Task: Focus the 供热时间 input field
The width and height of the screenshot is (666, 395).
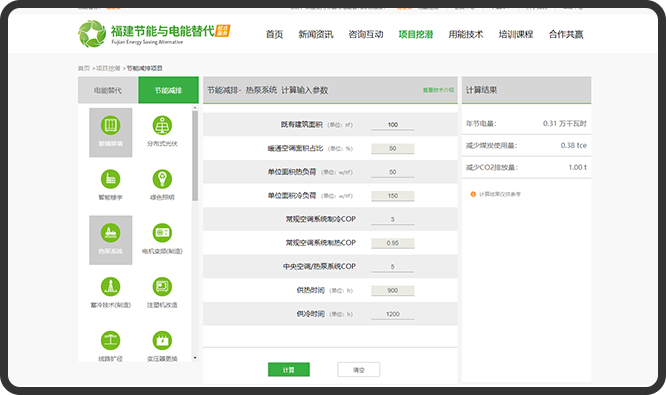Action: point(393,291)
